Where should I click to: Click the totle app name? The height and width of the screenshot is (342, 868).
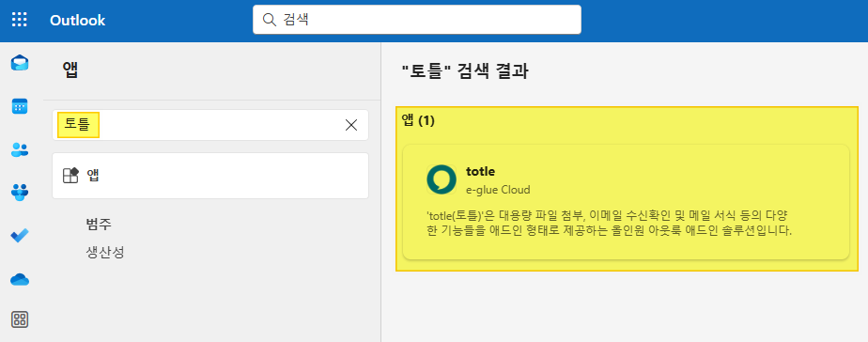[x=481, y=172]
